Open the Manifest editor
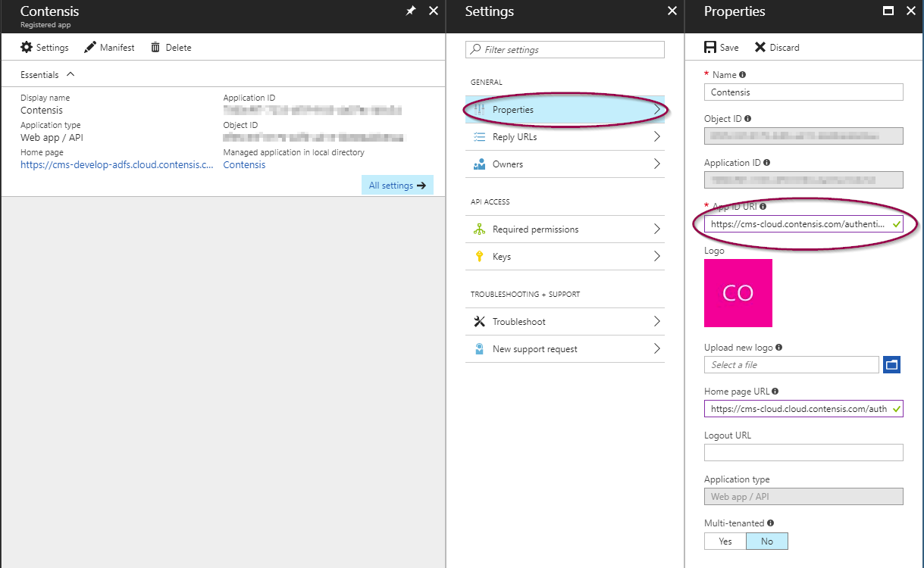The height and width of the screenshot is (568, 924). coord(109,48)
